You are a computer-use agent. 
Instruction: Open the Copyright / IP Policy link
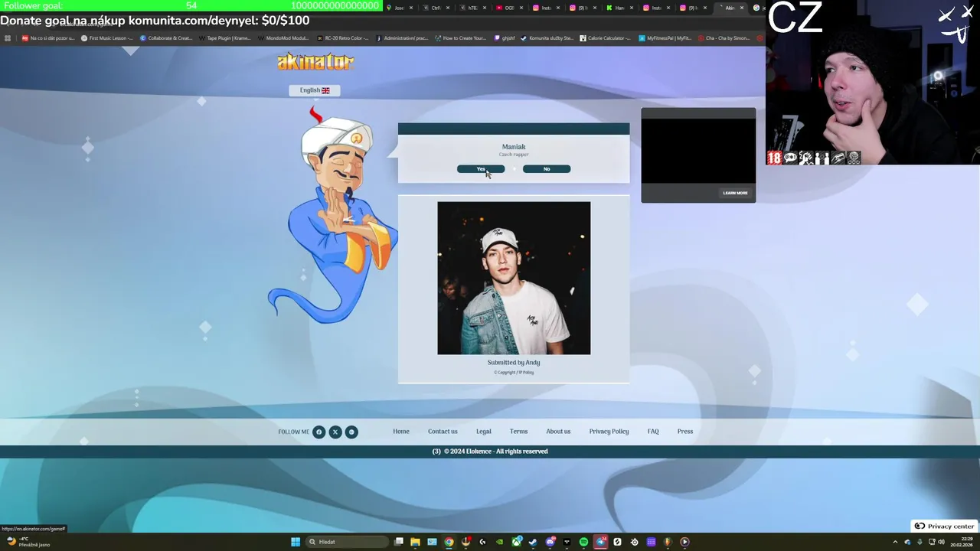click(x=514, y=373)
